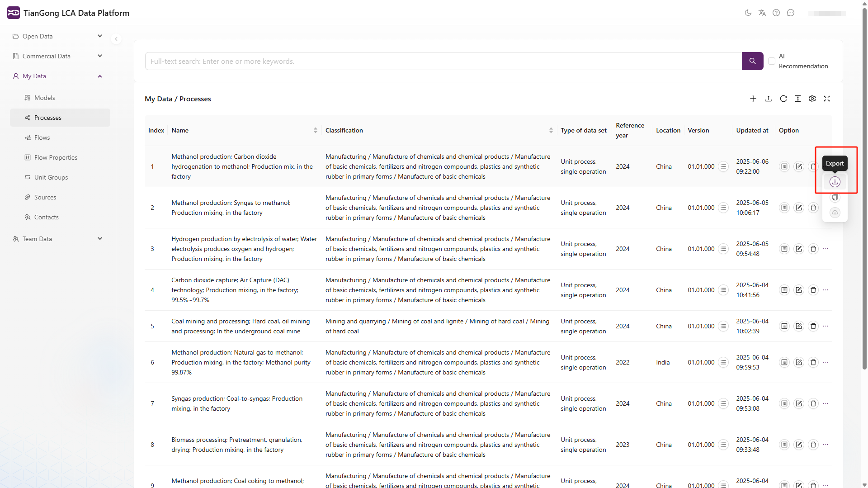Enable the AI Recommendation checkbox
868x488 pixels.
[772, 61]
